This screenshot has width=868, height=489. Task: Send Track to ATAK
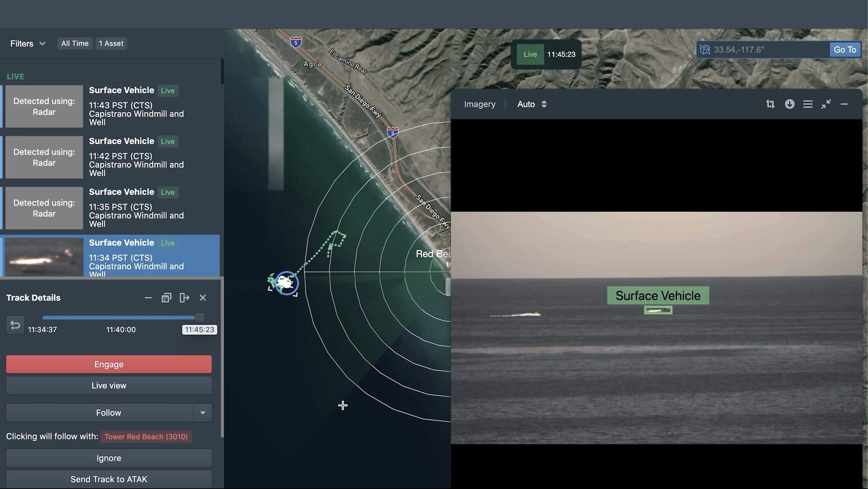[x=109, y=479]
